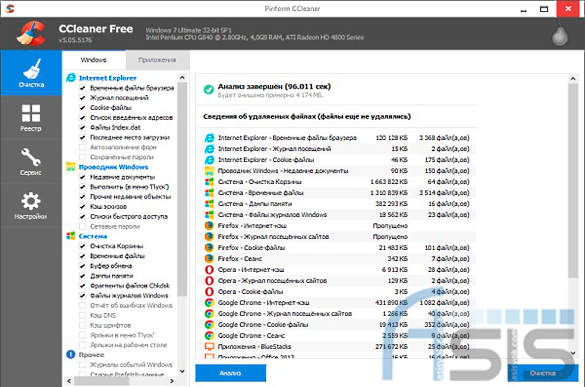Switch to the Windows tab

point(94,60)
